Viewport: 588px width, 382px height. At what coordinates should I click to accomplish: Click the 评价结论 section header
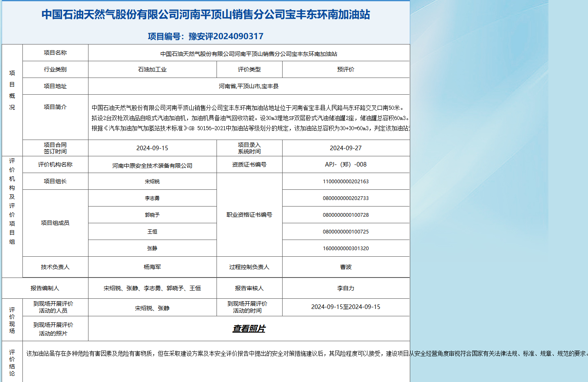(x=12, y=363)
